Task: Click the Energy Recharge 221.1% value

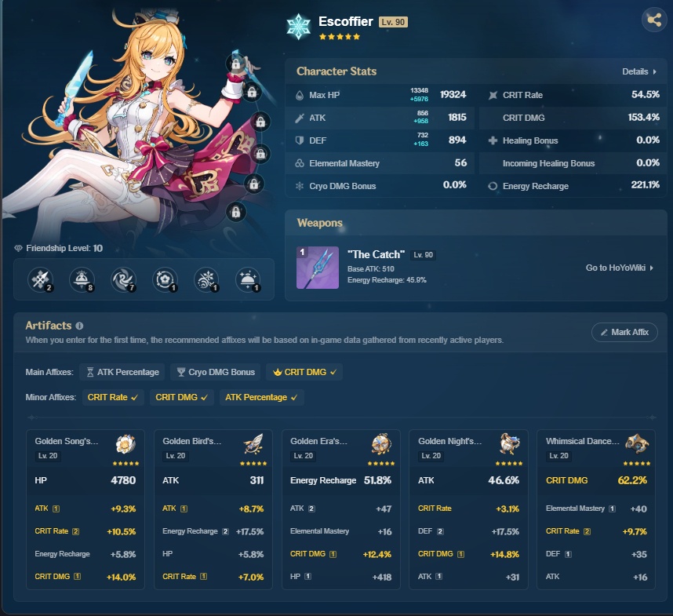Action: coord(645,185)
